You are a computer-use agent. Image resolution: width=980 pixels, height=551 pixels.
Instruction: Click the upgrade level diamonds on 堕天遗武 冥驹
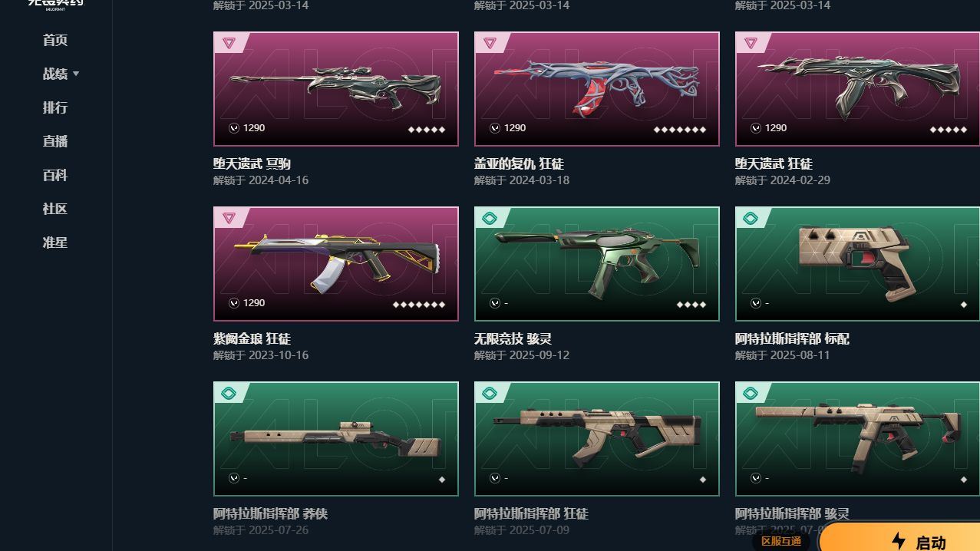pos(427,129)
